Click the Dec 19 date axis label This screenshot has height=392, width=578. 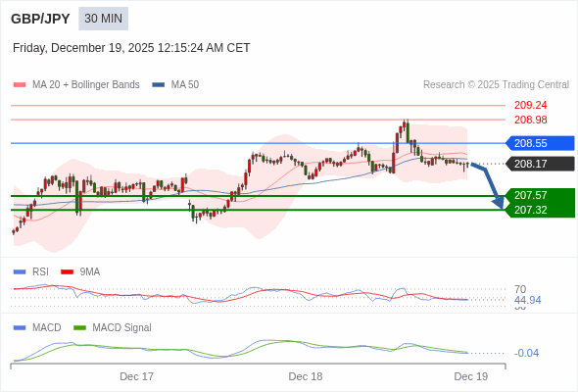pos(471,376)
